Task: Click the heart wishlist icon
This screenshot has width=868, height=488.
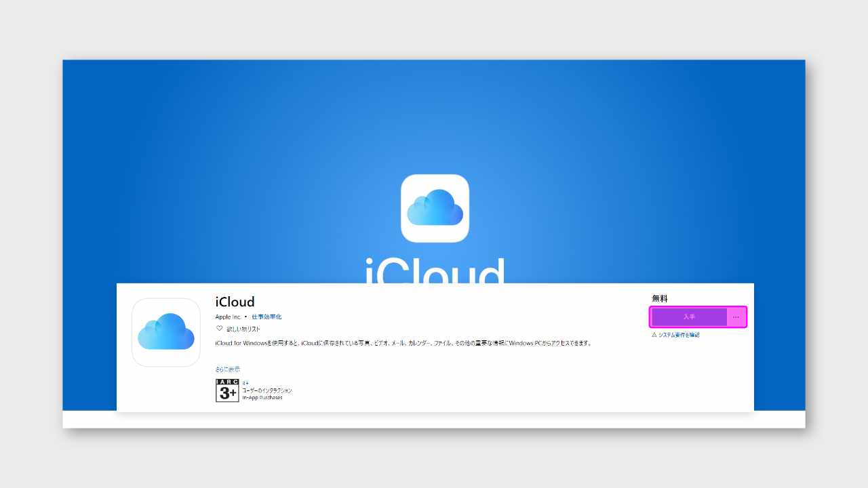Action: (219, 328)
